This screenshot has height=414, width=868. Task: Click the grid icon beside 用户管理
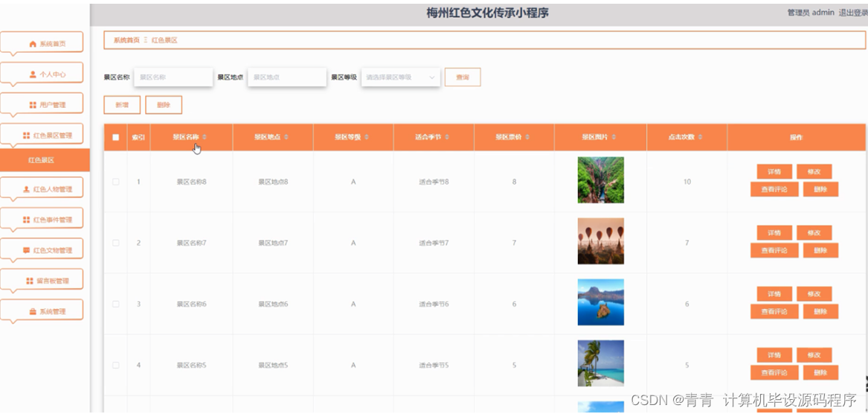33,105
